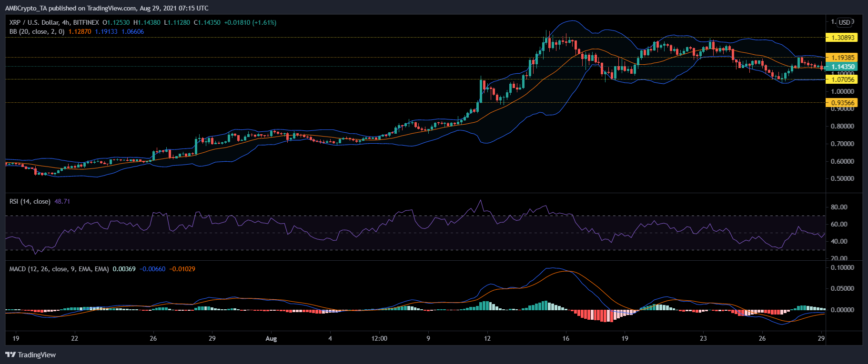Open the USD currency selector
The width and height of the screenshot is (868, 364).
(845, 22)
